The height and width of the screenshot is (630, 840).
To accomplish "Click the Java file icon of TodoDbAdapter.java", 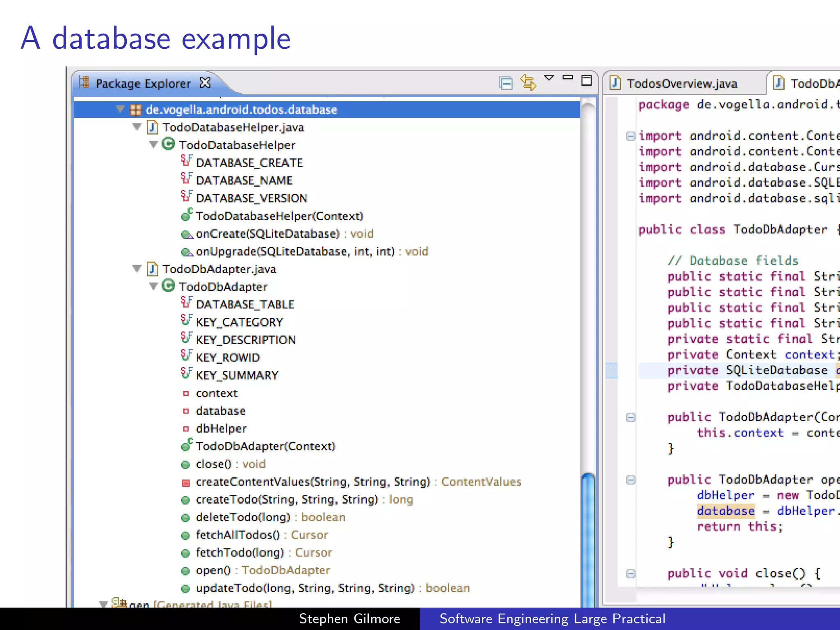I will (x=153, y=269).
